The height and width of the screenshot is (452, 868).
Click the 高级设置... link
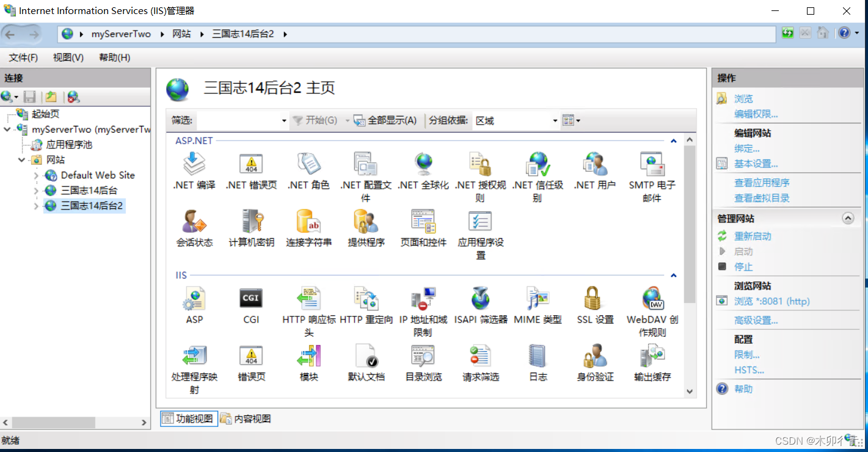(x=756, y=321)
